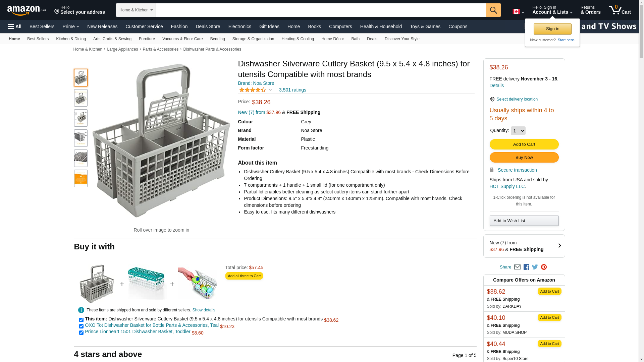Share on Pinterest icon
Viewport: 644px width, 362px height.
pos(544,267)
